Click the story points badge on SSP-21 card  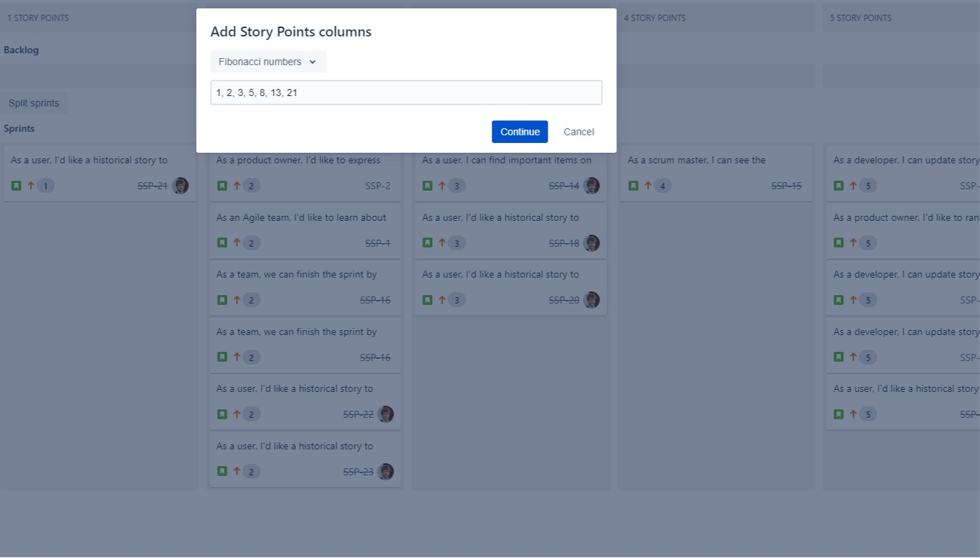tap(46, 186)
